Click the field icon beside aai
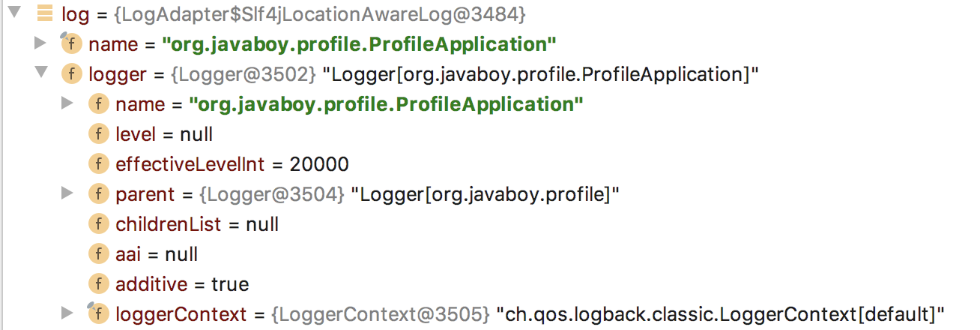 98,254
